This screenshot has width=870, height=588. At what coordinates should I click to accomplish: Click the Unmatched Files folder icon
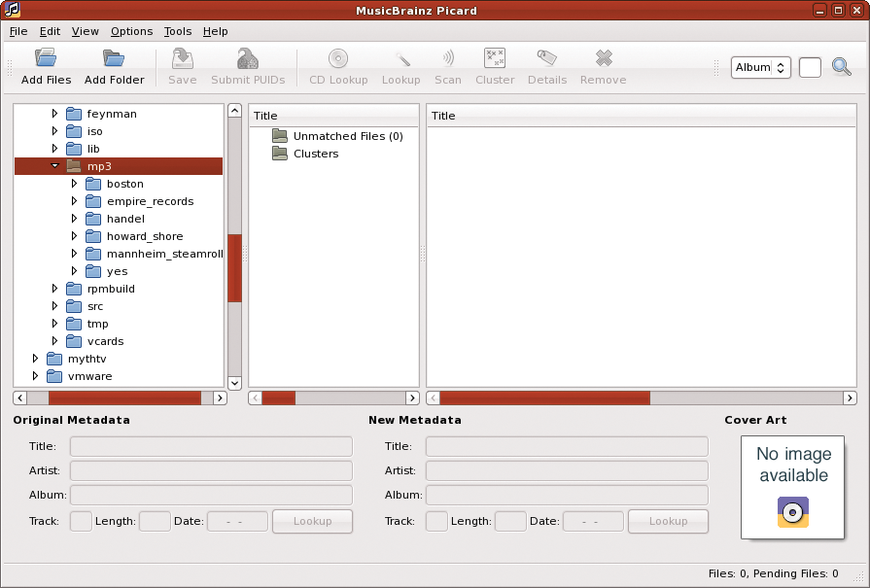coord(280,136)
